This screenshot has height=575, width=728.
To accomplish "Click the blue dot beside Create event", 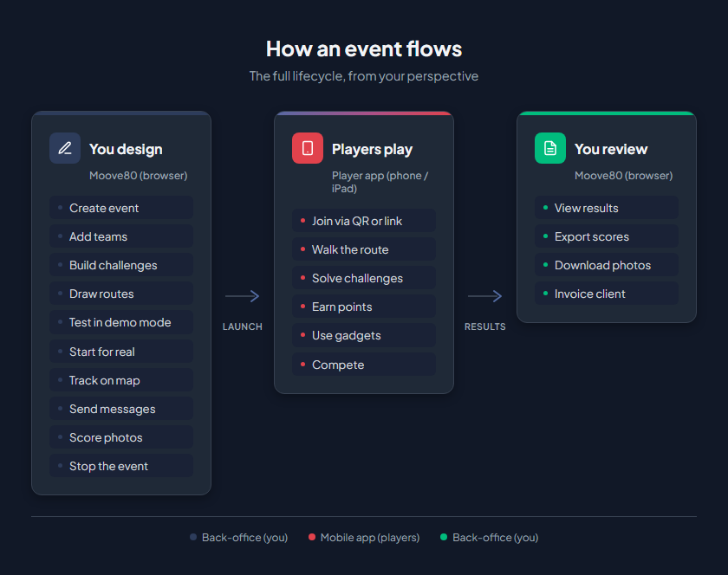I will point(60,208).
